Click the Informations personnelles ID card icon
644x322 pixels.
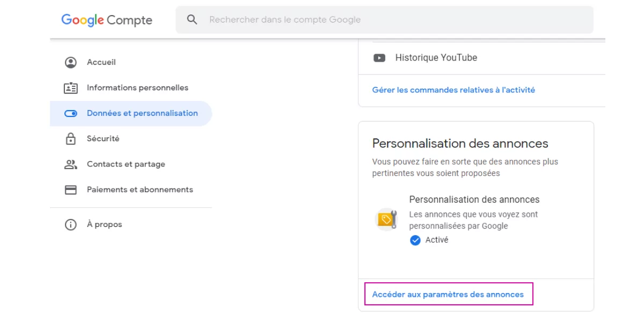point(71,88)
